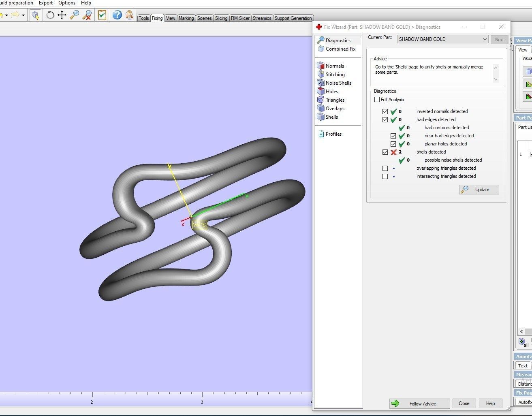Viewport: 532px width, 416px height.
Task: Go to Overlaps repair page
Action: point(335,109)
